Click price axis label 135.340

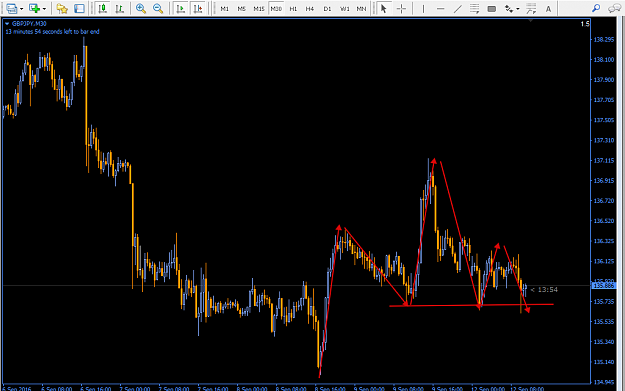coord(604,342)
